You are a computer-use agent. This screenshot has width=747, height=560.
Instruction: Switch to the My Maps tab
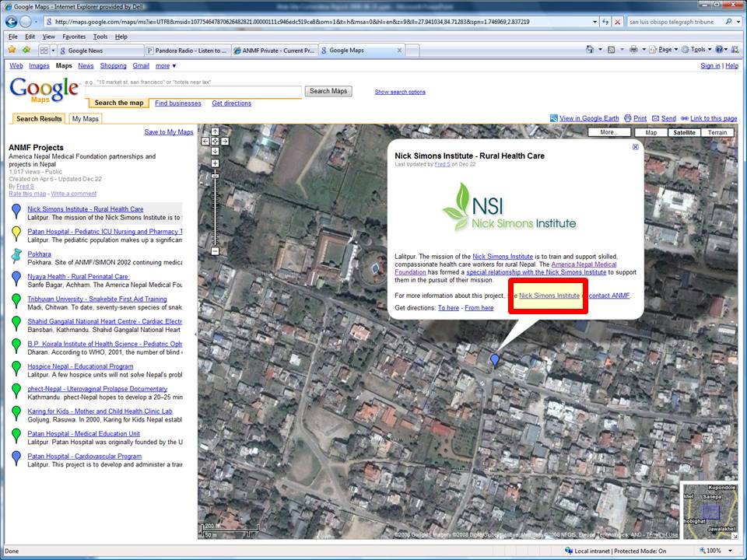click(85, 119)
